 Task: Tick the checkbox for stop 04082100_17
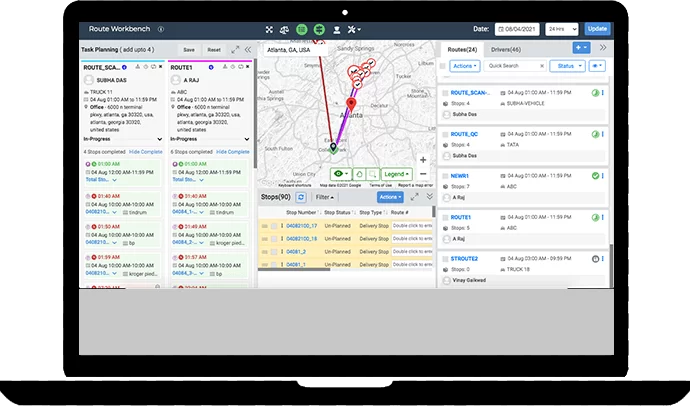[274, 226]
